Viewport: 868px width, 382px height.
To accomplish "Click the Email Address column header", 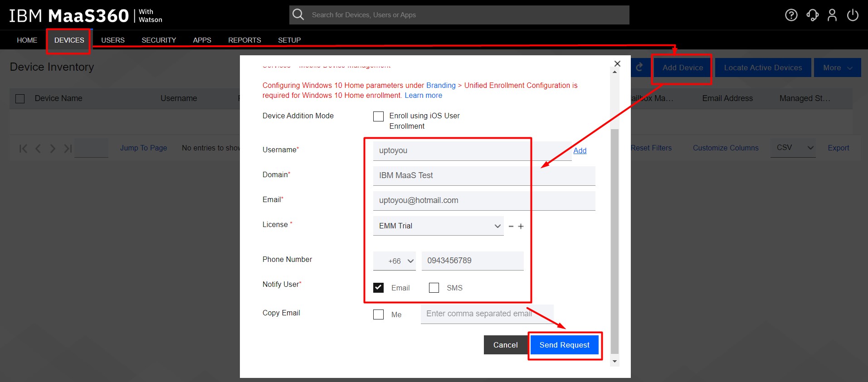I will click(x=727, y=98).
